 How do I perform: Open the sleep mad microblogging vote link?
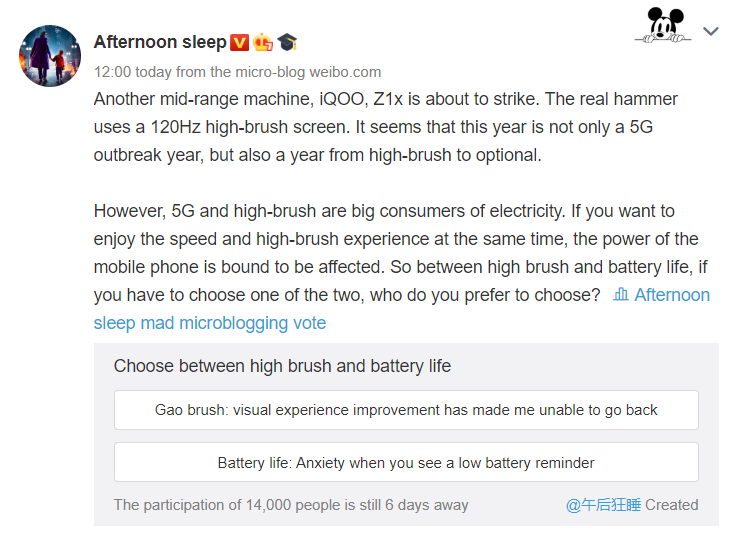pos(209,323)
